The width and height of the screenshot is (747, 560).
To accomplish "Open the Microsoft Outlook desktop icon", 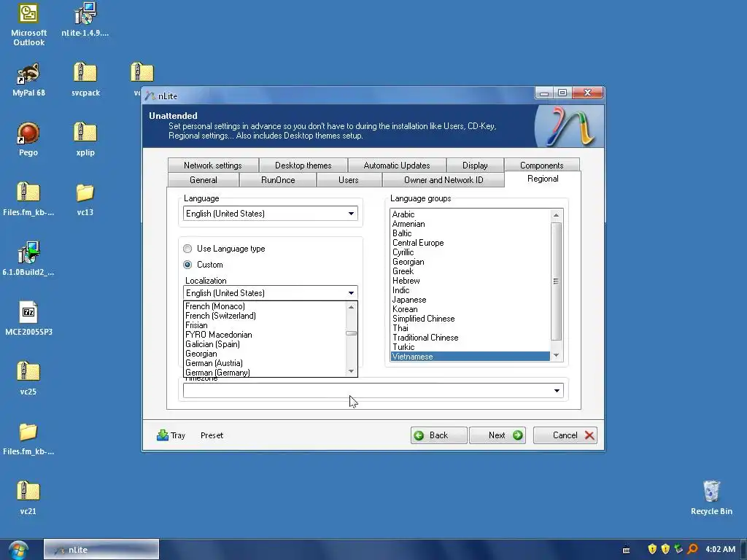I will pyautogui.click(x=28, y=24).
